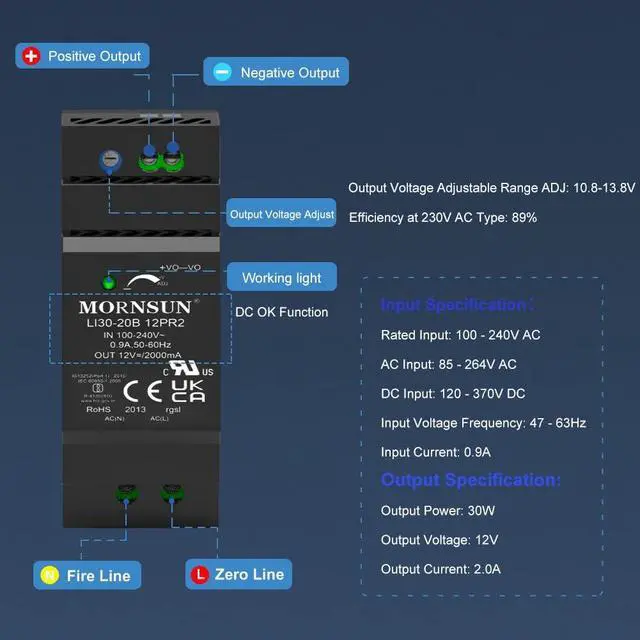The width and height of the screenshot is (640, 640).
Task: Click the AC Input: 85 - 264V AC text
Action: [x=449, y=364]
